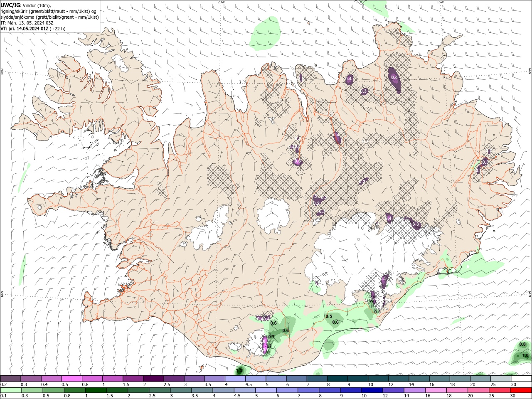Click the light pink 16 swatch in the rain legend row
This screenshot has height=399, width=532.
tap(436, 390)
